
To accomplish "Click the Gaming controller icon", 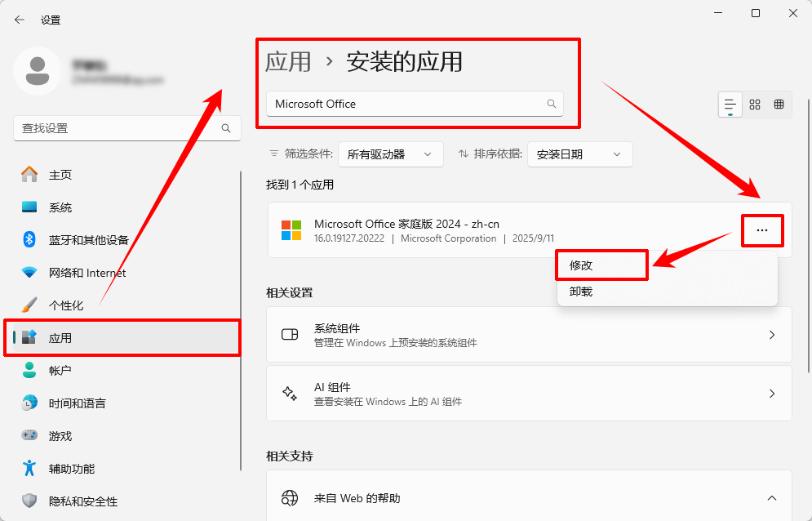I will coord(29,435).
